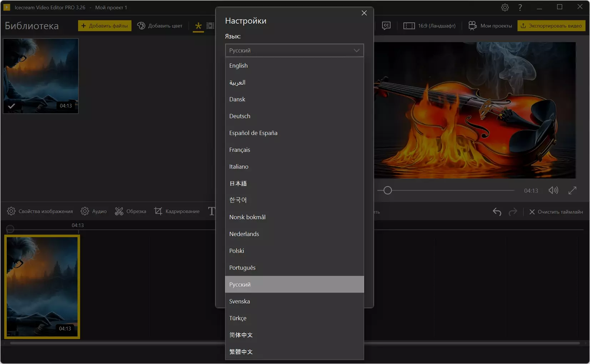The image size is (590, 364).
Task: Open the settings gear in title bar
Action: click(x=505, y=7)
